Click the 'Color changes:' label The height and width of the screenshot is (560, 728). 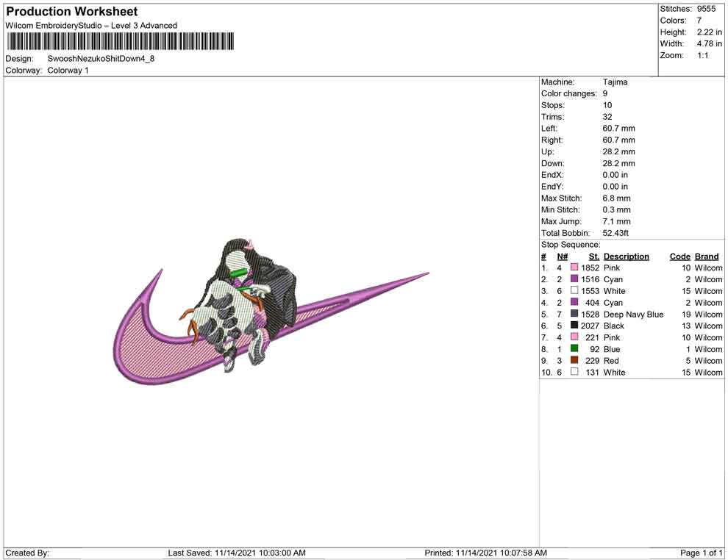(x=568, y=94)
